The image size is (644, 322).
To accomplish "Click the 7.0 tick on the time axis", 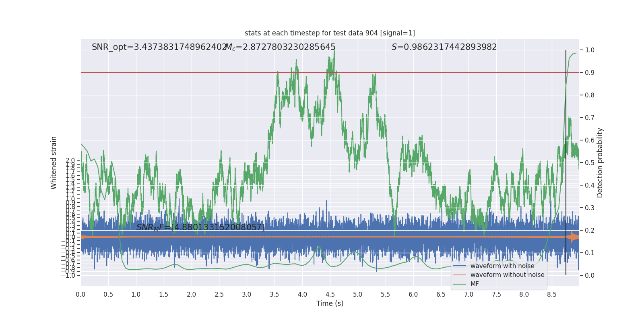I will [469, 295].
